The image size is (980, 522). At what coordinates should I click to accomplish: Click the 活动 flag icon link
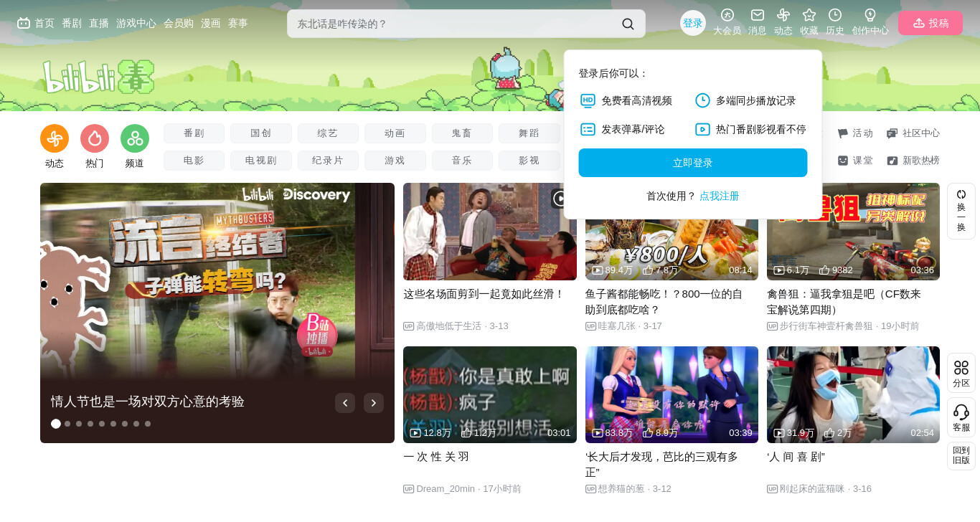(856, 133)
